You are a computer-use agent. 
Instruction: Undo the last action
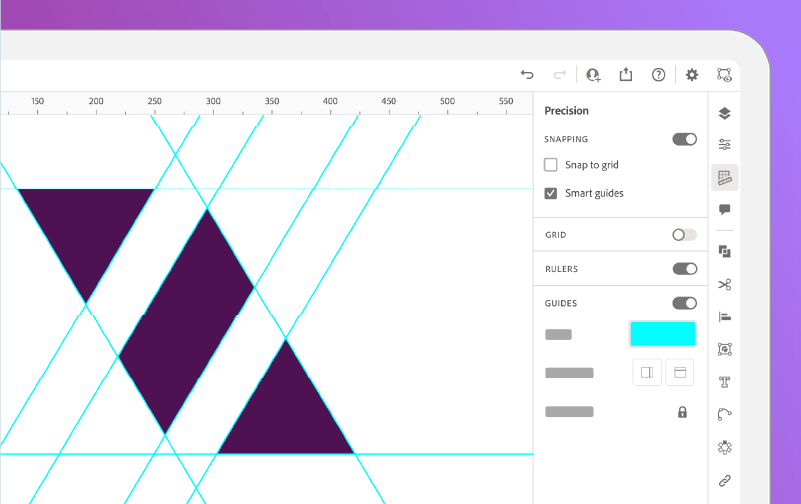527,75
